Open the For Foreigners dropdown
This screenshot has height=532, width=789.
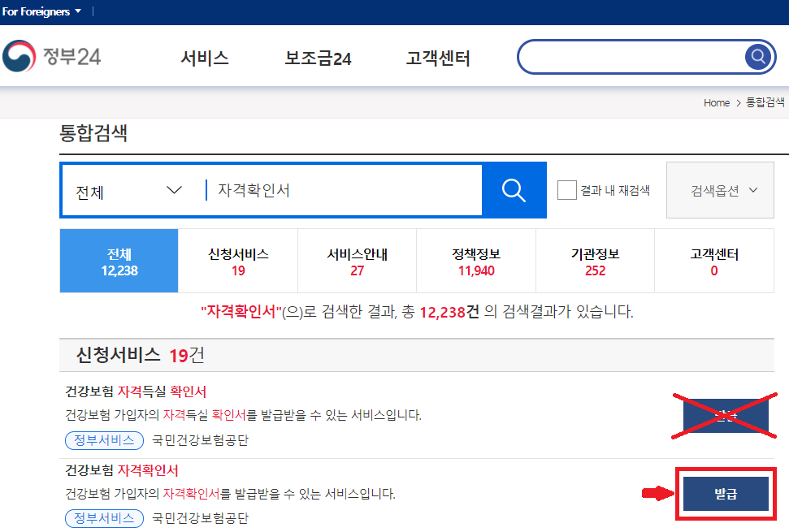coord(41,11)
